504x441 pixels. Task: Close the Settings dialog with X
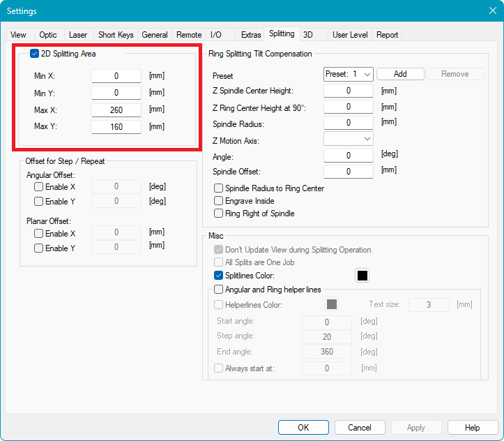[x=492, y=10]
